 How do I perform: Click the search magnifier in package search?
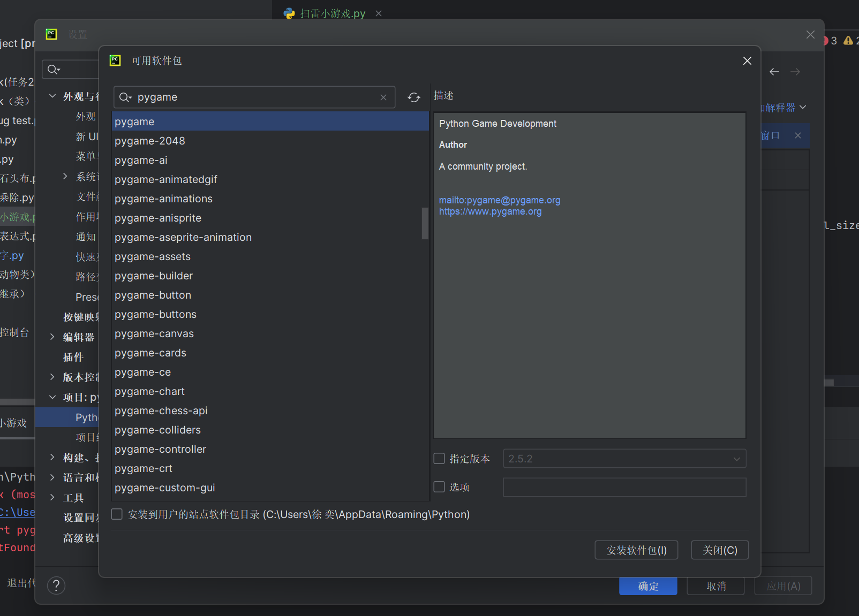point(125,97)
